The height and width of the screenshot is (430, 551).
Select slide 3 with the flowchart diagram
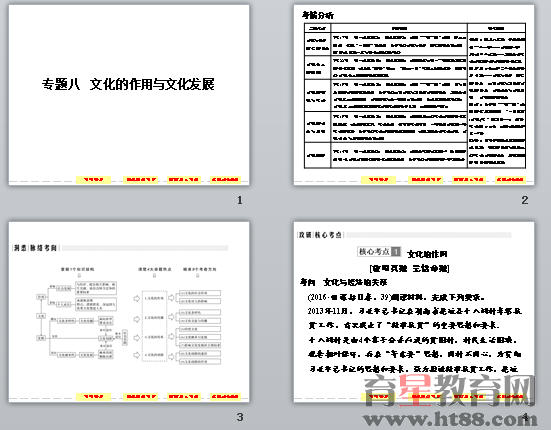pyautogui.click(x=129, y=312)
